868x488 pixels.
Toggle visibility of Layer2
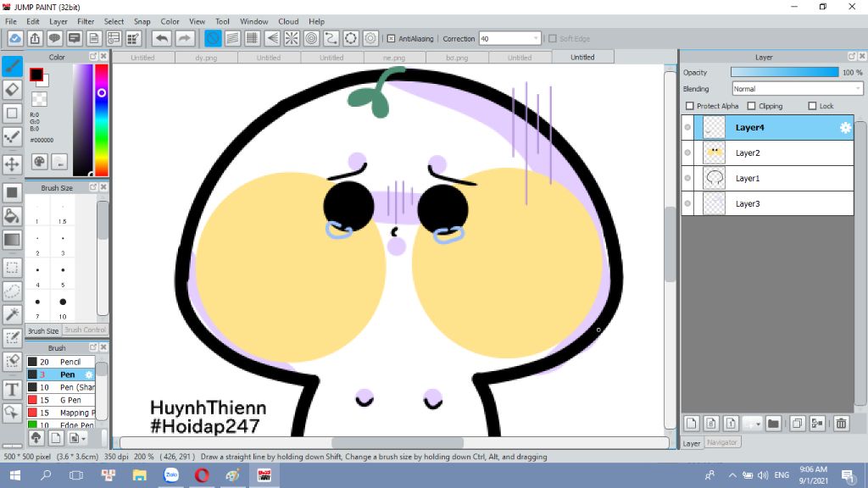pos(687,152)
